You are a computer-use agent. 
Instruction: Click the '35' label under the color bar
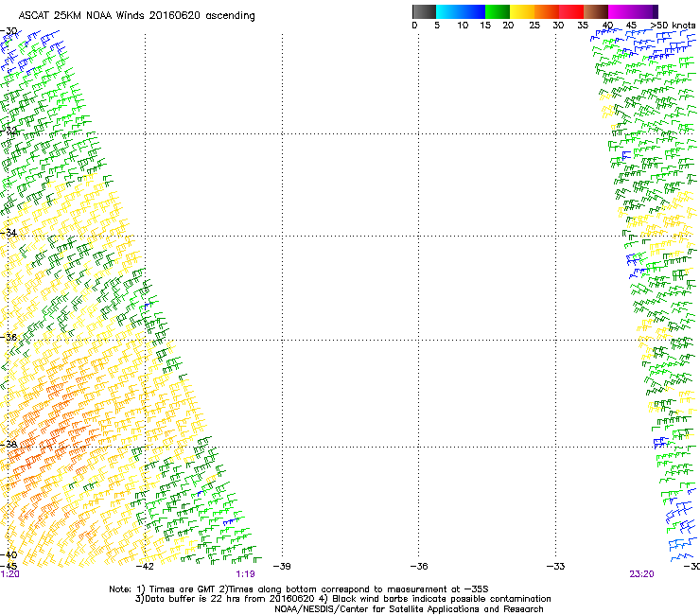pyautogui.click(x=583, y=26)
